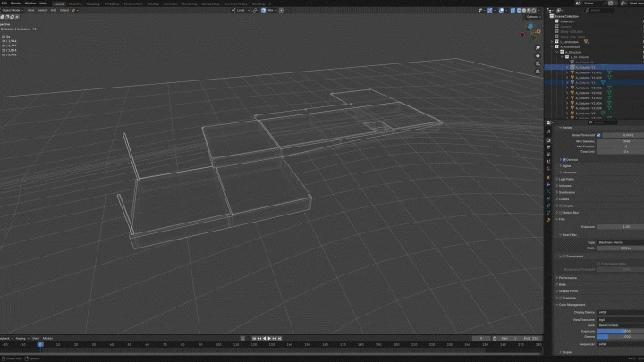Click the timeline current frame marker

point(40,345)
